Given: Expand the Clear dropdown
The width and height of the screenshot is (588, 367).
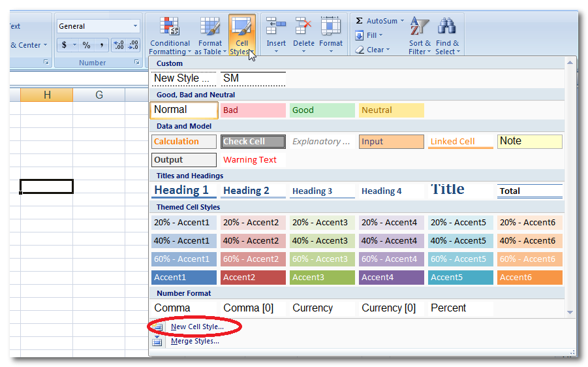Looking at the screenshot, I should 388,50.
